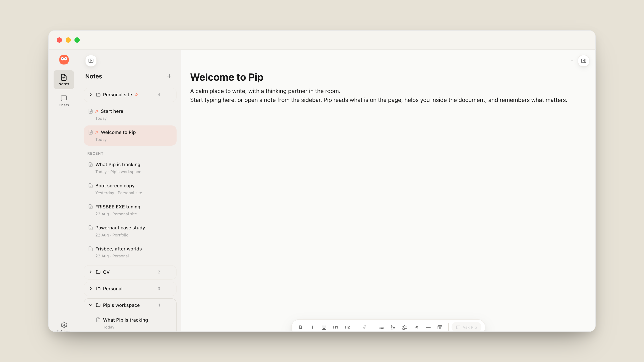Image resolution: width=644 pixels, height=362 pixels.
Task: Switch to the Chats section
Action: coord(64,101)
